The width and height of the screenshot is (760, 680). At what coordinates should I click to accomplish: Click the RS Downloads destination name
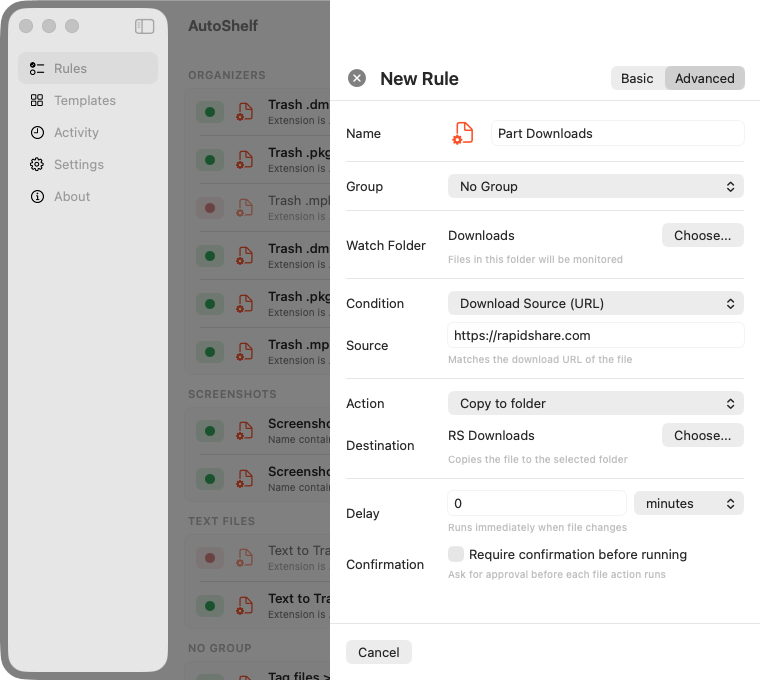tap(491, 435)
